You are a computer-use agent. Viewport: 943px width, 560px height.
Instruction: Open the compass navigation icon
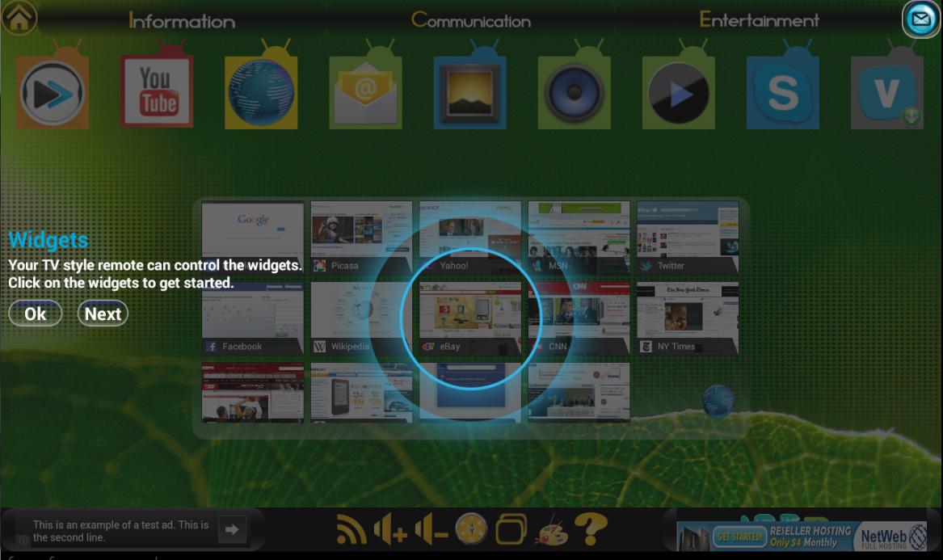(471, 529)
